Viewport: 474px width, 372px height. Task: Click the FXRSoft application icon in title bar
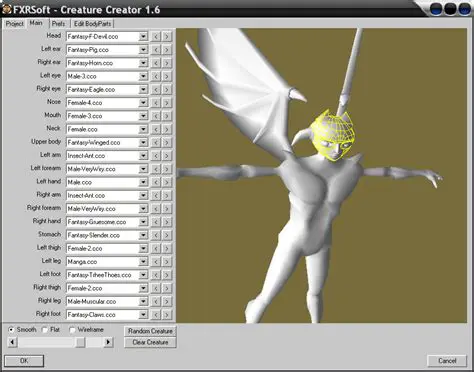pos(6,9)
